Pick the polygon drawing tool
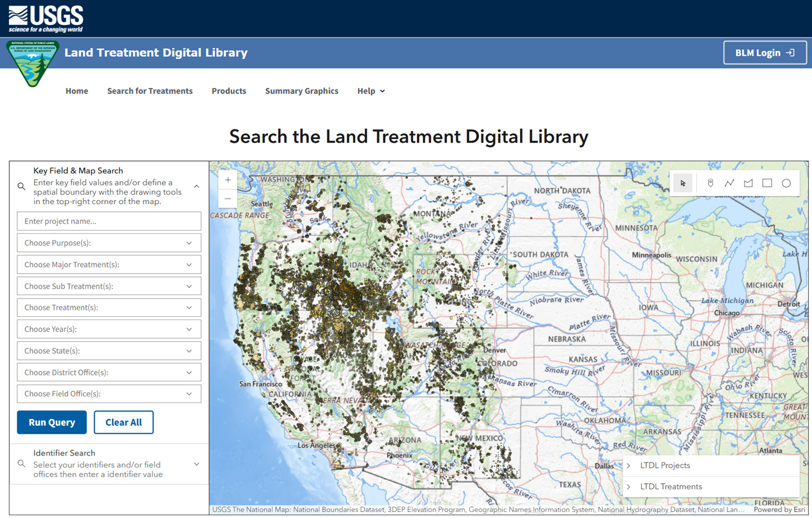This screenshot has width=812, height=518. click(748, 183)
